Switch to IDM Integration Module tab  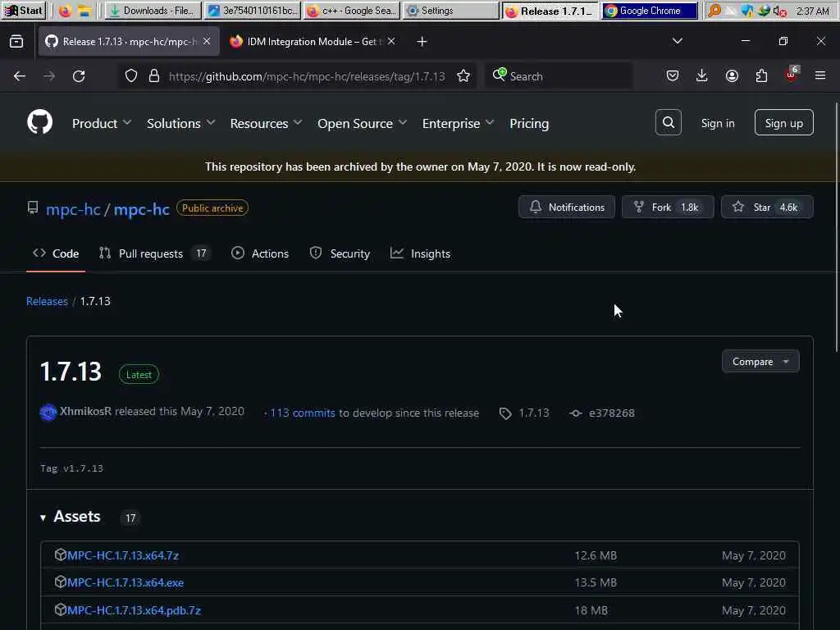(x=313, y=41)
